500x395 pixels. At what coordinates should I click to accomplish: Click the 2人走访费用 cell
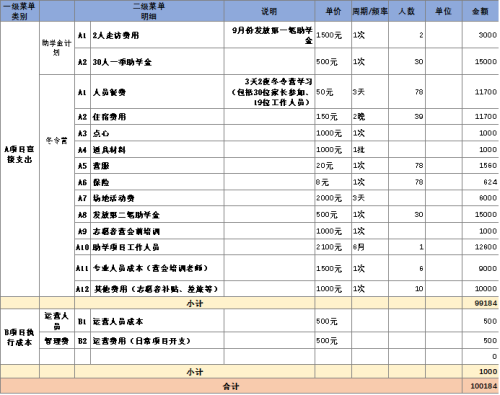157,35
